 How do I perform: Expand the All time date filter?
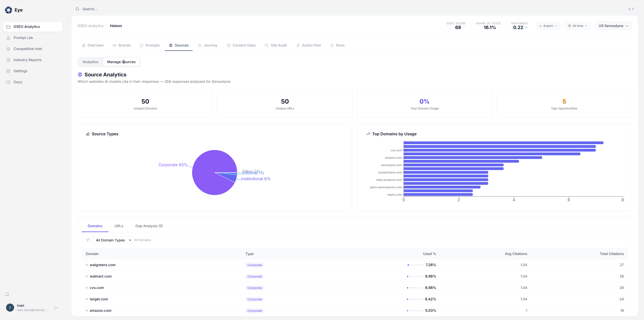pos(578,26)
